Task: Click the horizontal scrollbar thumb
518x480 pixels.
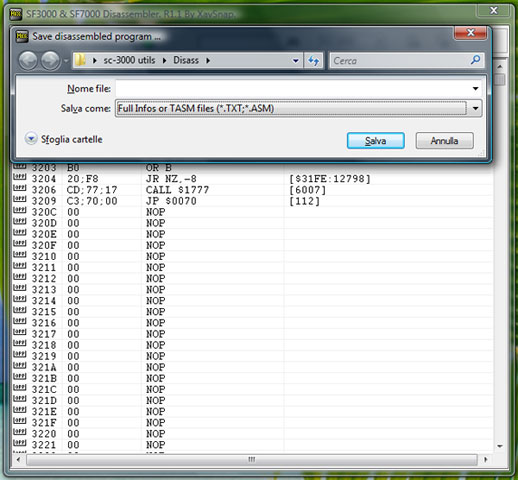Action: pyautogui.click(x=252, y=459)
